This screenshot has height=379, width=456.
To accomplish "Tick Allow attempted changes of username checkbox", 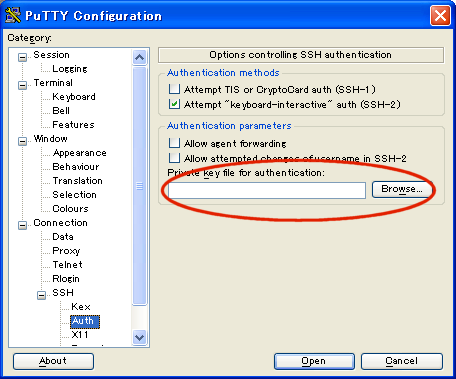I will pyautogui.click(x=174, y=158).
